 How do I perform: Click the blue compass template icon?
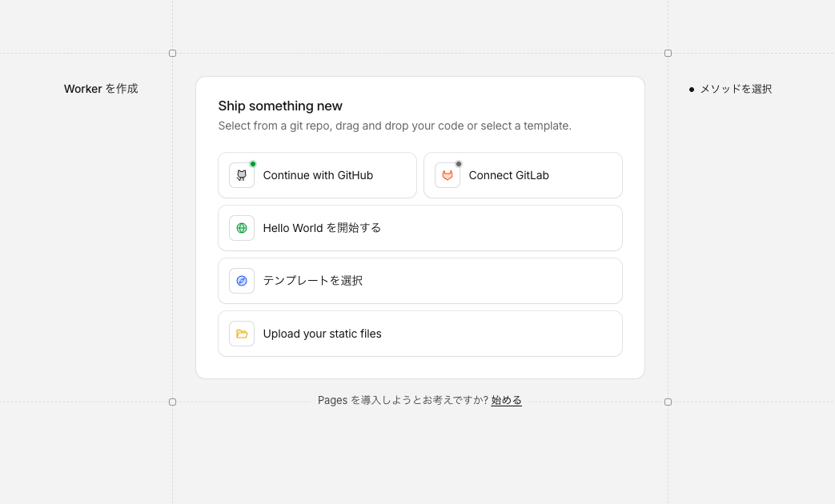tap(242, 281)
